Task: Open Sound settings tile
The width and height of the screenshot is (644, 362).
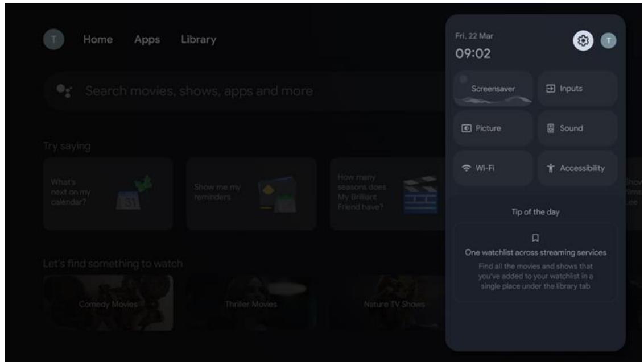Action: (577, 128)
